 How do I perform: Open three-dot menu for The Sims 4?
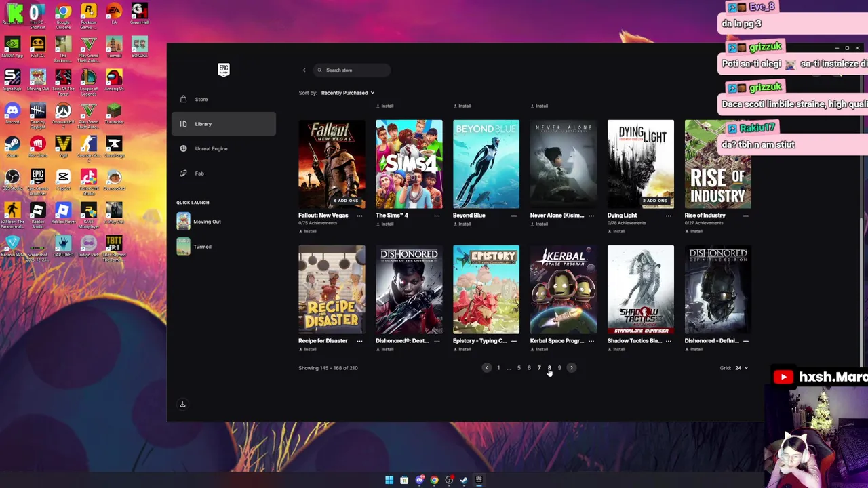437,216
